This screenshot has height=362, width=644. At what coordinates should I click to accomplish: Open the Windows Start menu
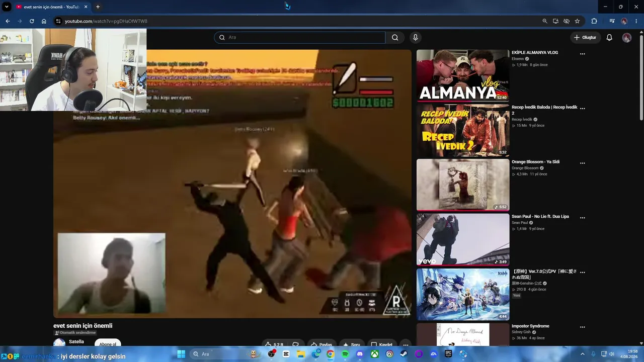coord(181,354)
